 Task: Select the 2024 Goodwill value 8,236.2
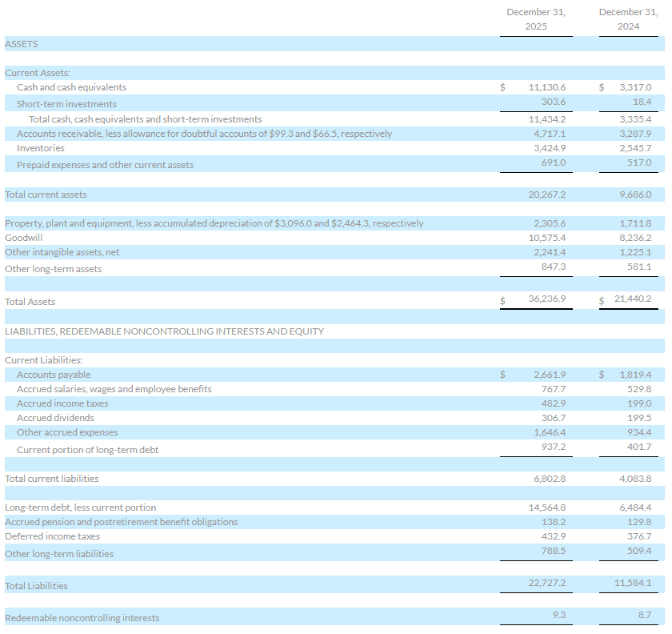point(636,238)
